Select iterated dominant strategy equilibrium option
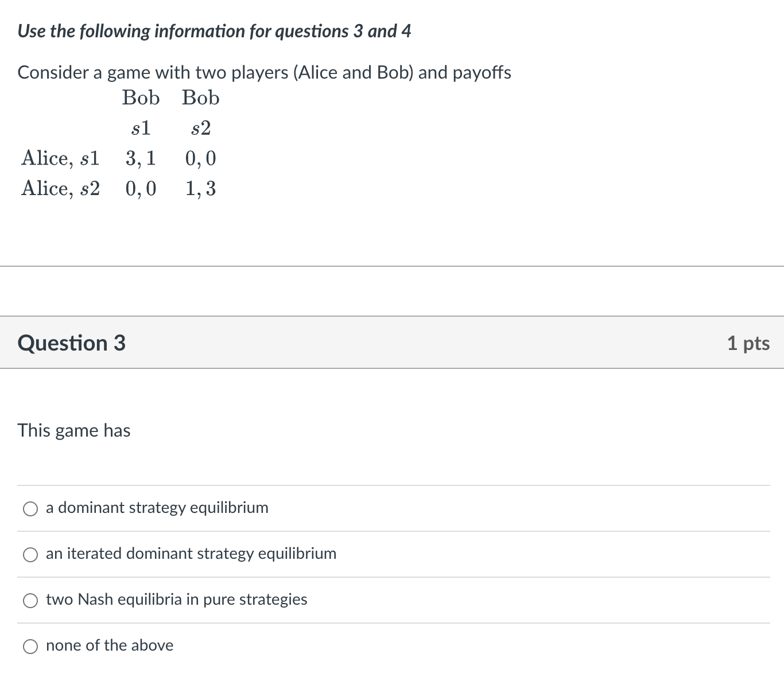784x677 pixels. [30, 554]
